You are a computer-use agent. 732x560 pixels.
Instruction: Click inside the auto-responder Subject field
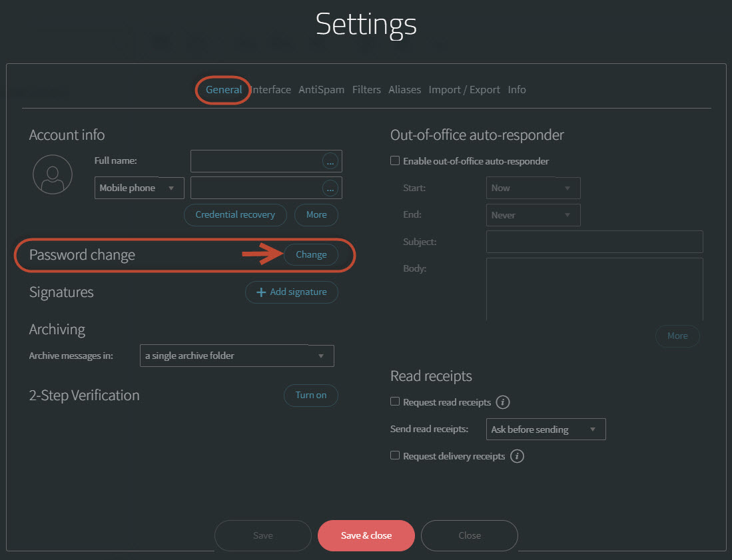[x=593, y=241]
